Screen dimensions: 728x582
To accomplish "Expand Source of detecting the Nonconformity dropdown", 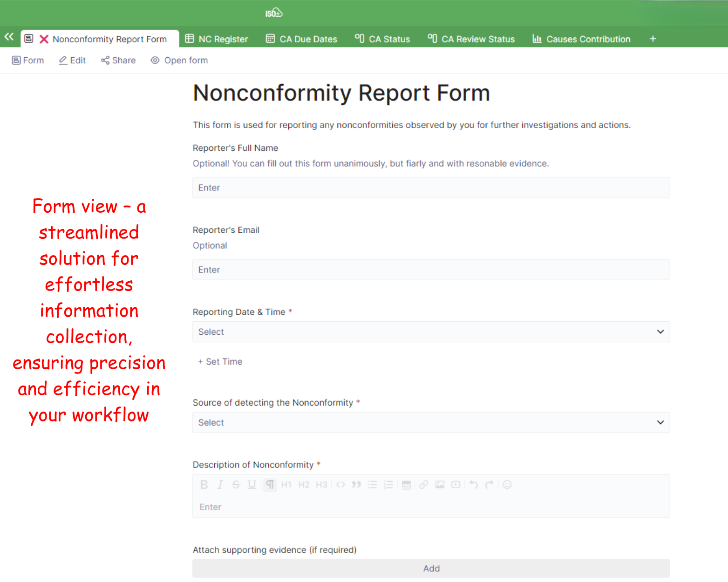I will click(431, 423).
